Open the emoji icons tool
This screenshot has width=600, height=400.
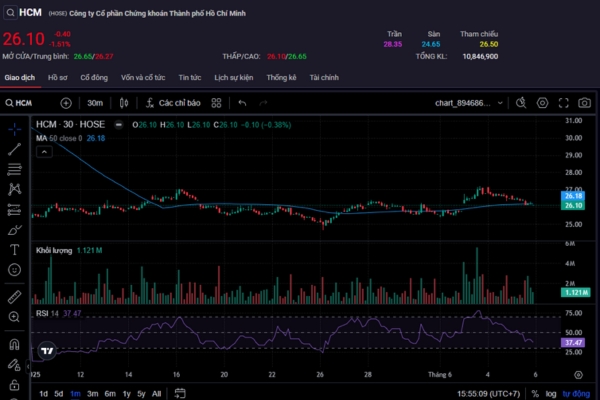pos(15,270)
